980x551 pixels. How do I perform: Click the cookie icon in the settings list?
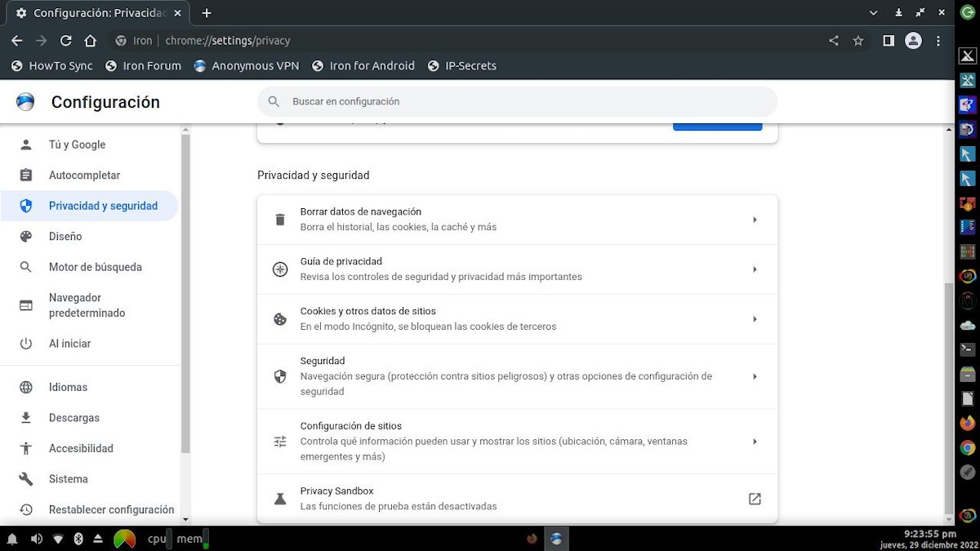280,319
